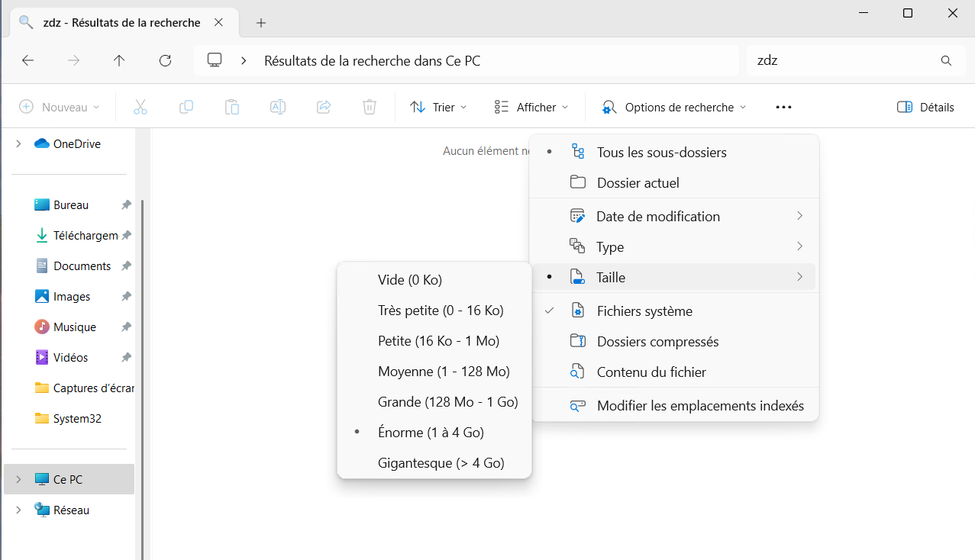
Task: Click the Refresh icon in navigation bar
Action: pos(165,61)
